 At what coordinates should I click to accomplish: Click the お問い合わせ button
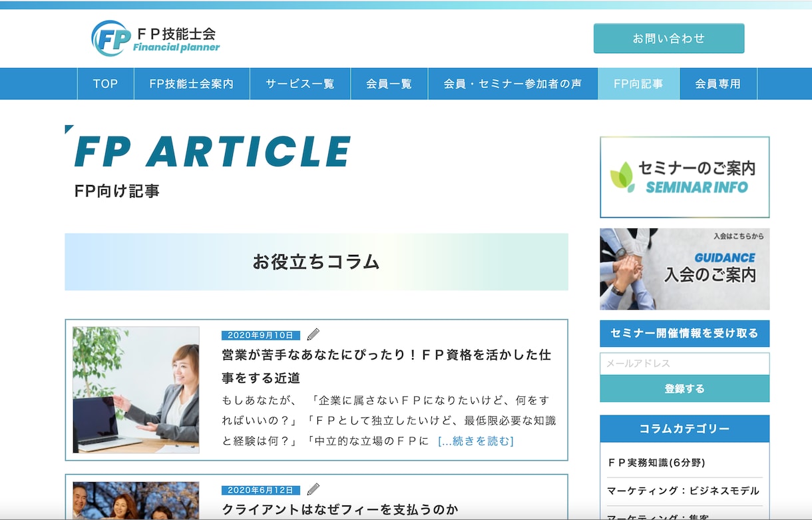coord(669,39)
